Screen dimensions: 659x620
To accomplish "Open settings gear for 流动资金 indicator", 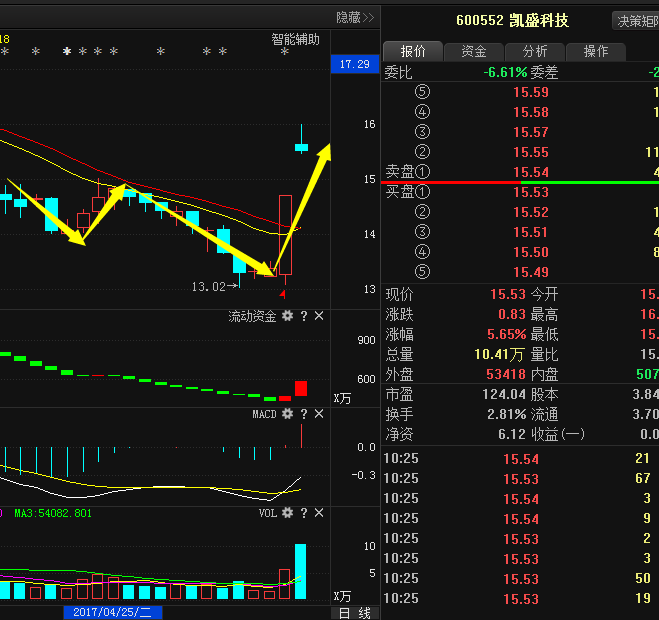I will [x=287, y=316].
